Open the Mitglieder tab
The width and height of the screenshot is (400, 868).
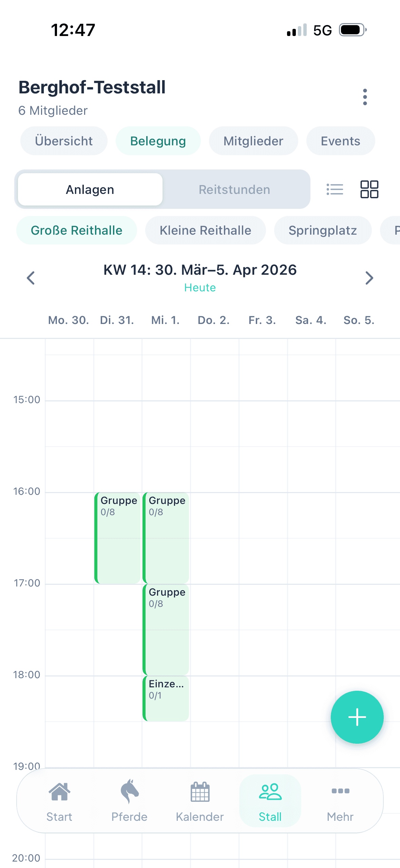tap(253, 141)
